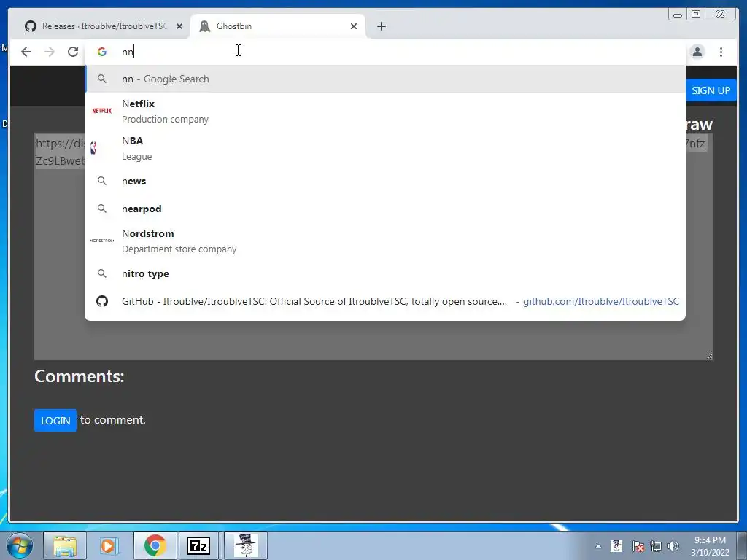Switch to the Releases ItroublveTSC tab
Viewport: 747px width, 560px height.
coord(104,26)
